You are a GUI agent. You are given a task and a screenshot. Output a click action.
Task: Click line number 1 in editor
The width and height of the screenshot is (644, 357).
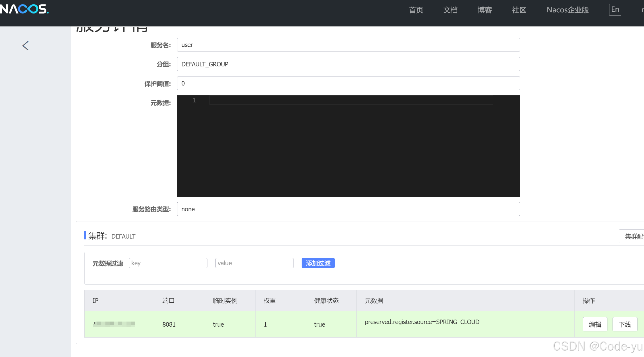pyautogui.click(x=194, y=100)
